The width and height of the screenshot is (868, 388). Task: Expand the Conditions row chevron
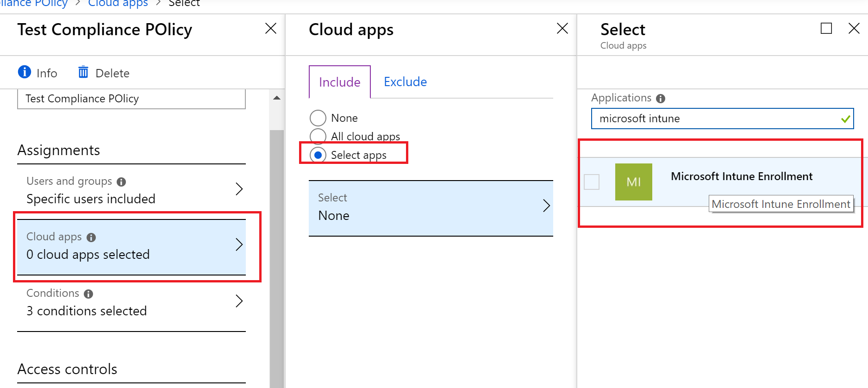click(239, 301)
